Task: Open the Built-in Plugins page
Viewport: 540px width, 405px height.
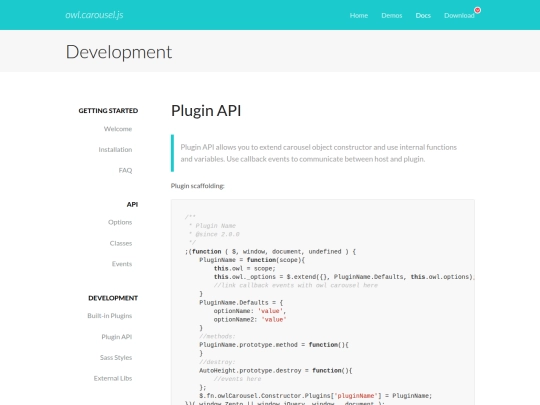Action: (x=110, y=316)
